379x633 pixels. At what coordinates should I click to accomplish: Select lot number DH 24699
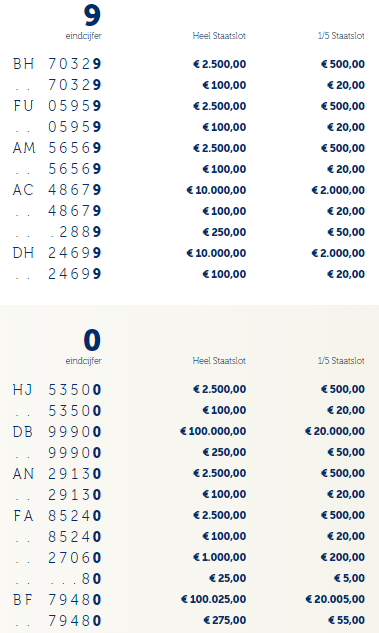[x=57, y=253]
